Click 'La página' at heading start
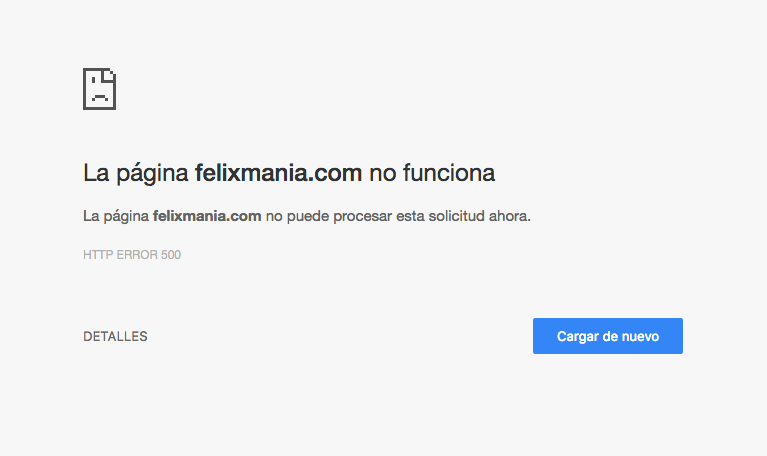The height and width of the screenshot is (456, 767). click(135, 174)
